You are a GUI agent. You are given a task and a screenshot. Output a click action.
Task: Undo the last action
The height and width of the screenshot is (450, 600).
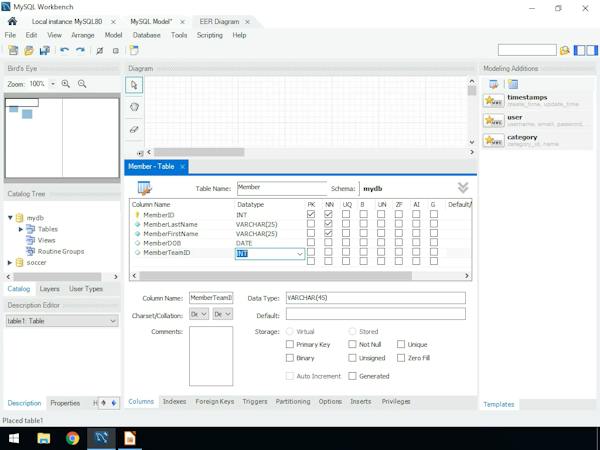pyautogui.click(x=64, y=50)
